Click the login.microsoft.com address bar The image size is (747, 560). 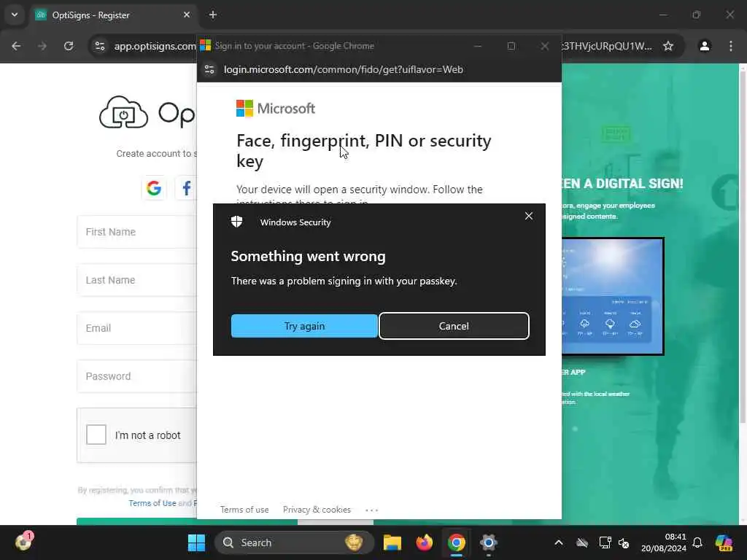343,69
